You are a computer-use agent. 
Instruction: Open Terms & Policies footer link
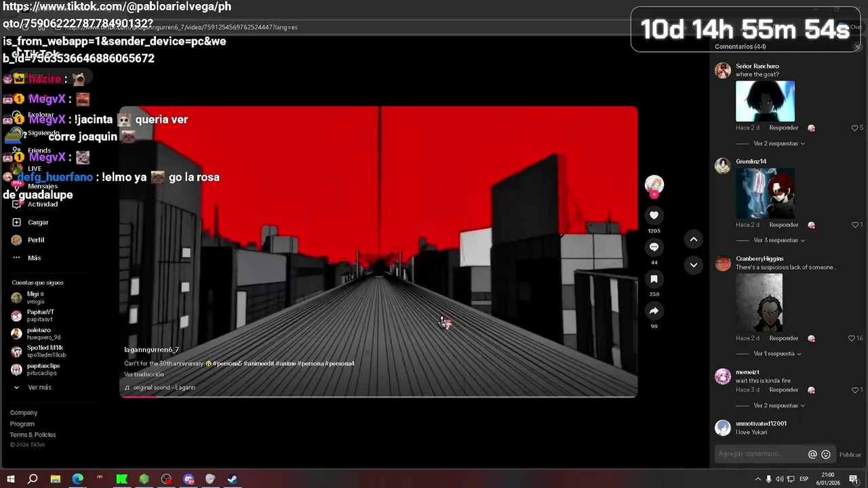coord(33,435)
